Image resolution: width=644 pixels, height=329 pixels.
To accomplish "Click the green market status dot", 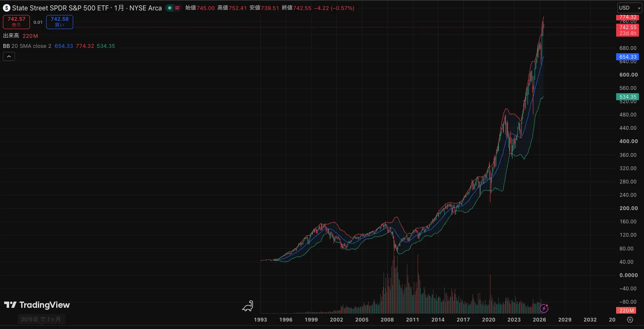I will (170, 8).
